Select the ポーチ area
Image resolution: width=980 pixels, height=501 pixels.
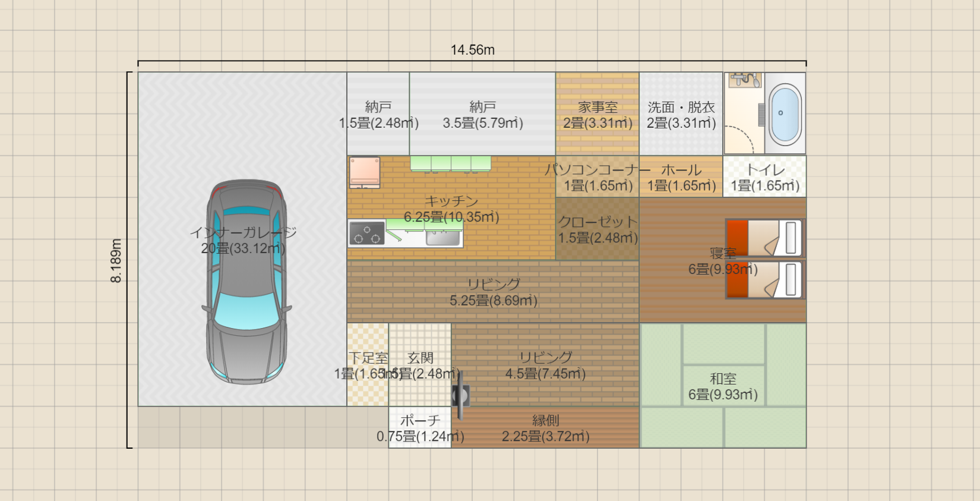420,427
